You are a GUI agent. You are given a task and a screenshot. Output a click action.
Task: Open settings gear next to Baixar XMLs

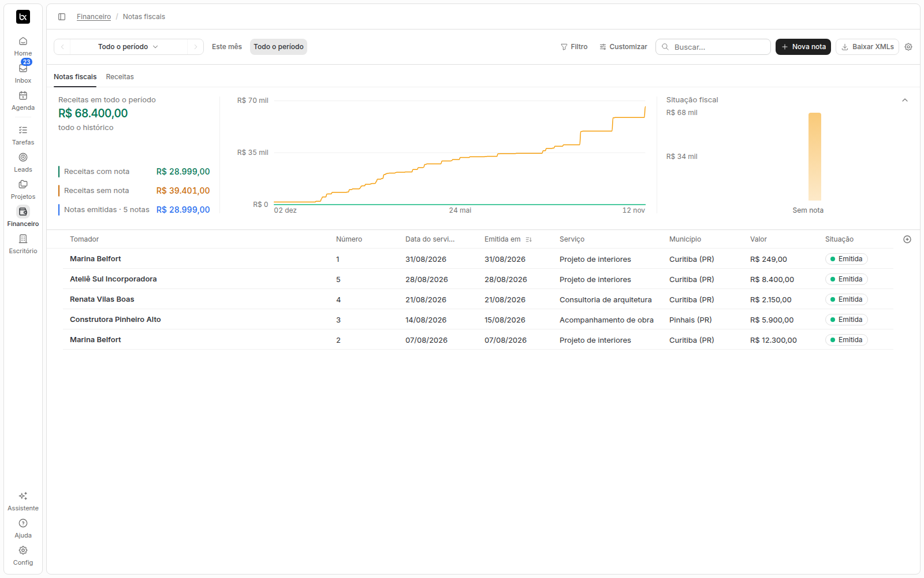[x=908, y=47]
